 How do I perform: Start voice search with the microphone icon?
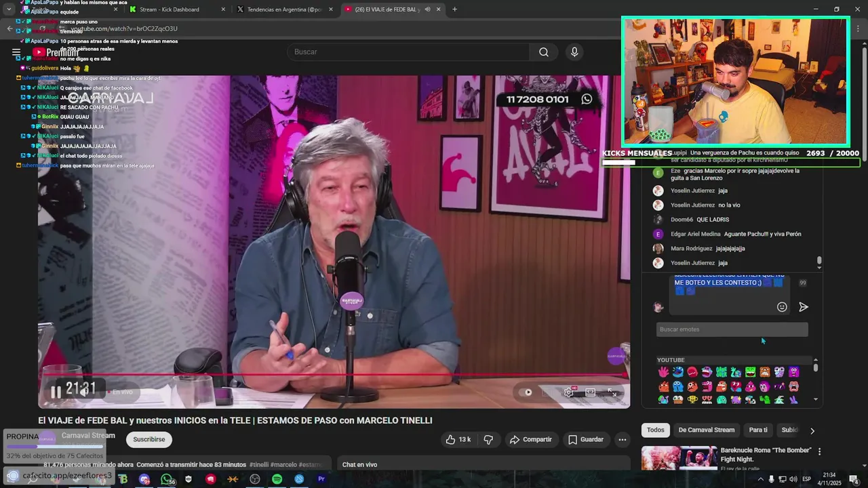pyautogui.click(x=574, y=52)
